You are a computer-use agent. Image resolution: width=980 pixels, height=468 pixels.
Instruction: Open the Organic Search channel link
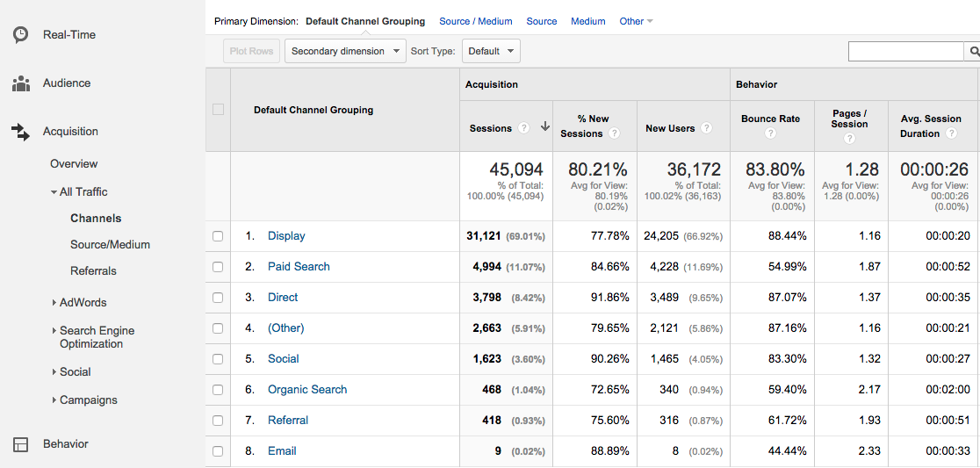(x=307, y=390)
